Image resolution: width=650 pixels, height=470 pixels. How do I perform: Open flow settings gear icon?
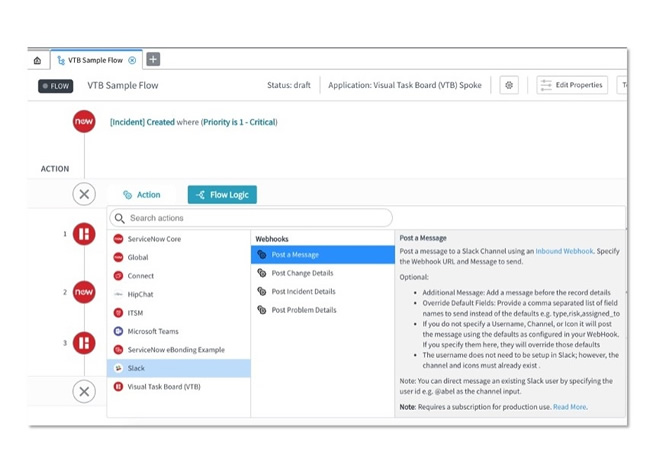coord(509,85)
